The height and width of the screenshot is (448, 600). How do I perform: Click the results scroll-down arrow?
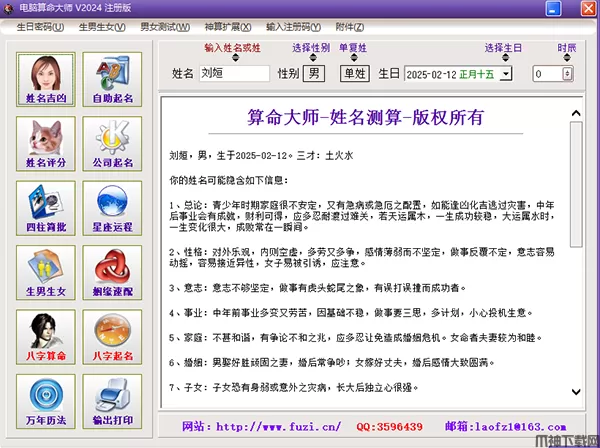(576, 392)
